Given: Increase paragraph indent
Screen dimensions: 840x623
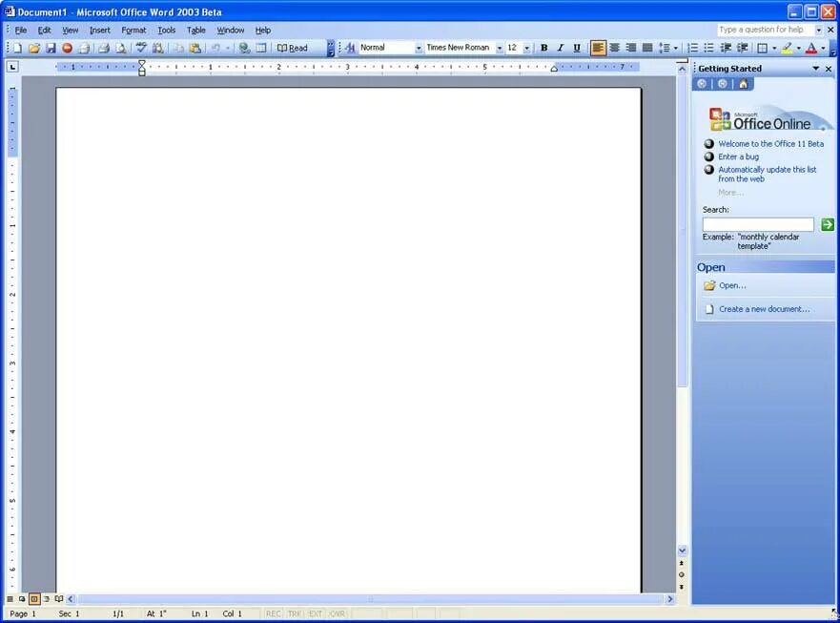Looking at the screenshot, I should click(x=742, y=49).
